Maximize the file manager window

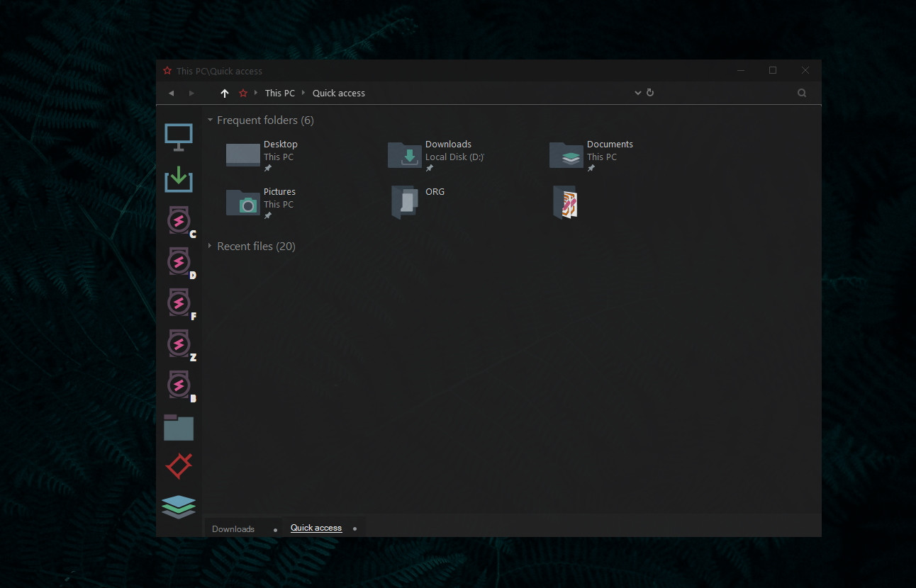point(773,70)
